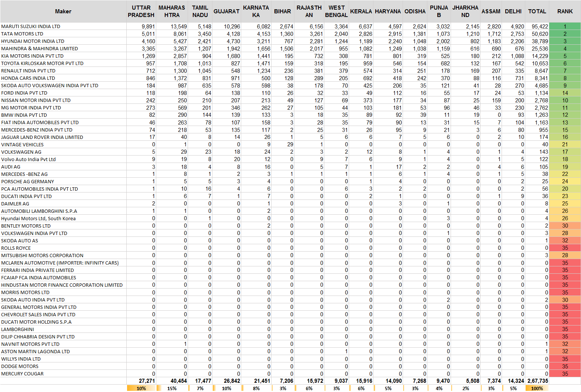Screen dimensions: 581x392
Task: Click ASTON MARTIN LAGONDA LTD cell
Action: coord(63,351)
